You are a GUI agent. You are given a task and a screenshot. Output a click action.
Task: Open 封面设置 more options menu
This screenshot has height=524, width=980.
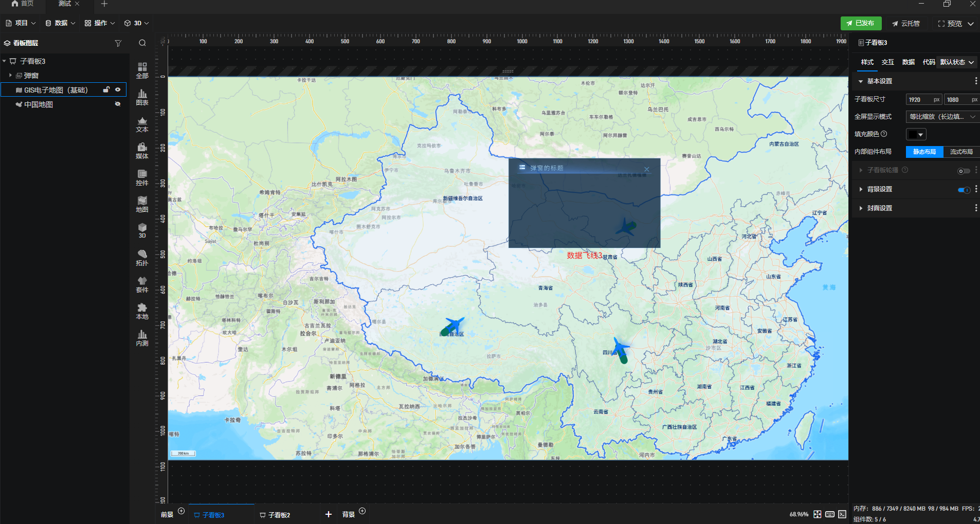[976, 208]
